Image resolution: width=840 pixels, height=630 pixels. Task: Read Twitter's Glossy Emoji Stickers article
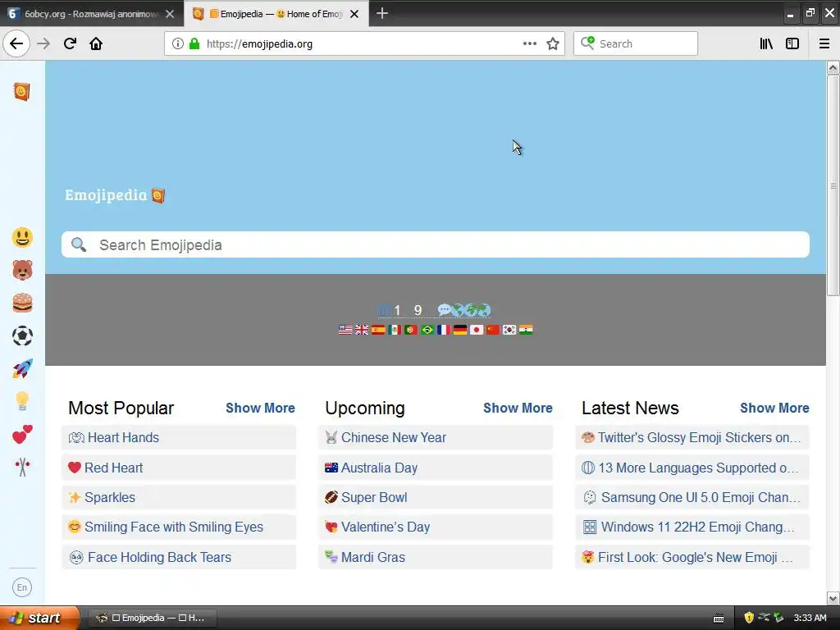click(x=692, y=437)
